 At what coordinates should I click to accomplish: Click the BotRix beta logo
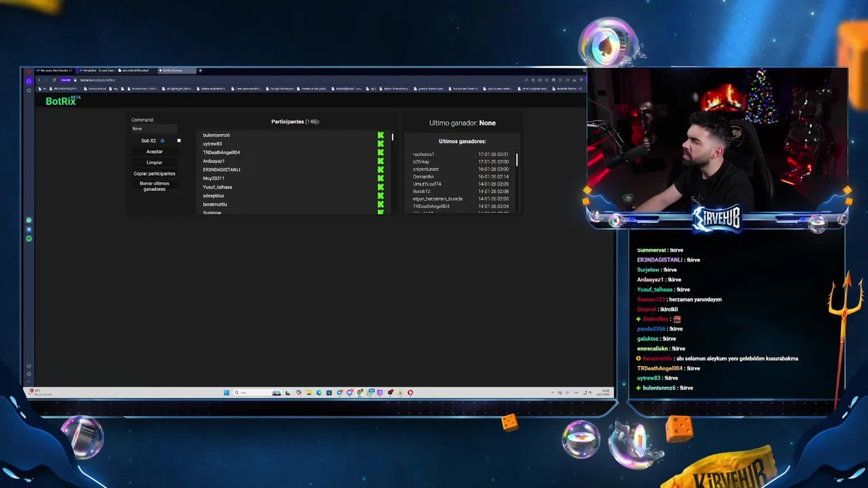[x=62, y=101]
